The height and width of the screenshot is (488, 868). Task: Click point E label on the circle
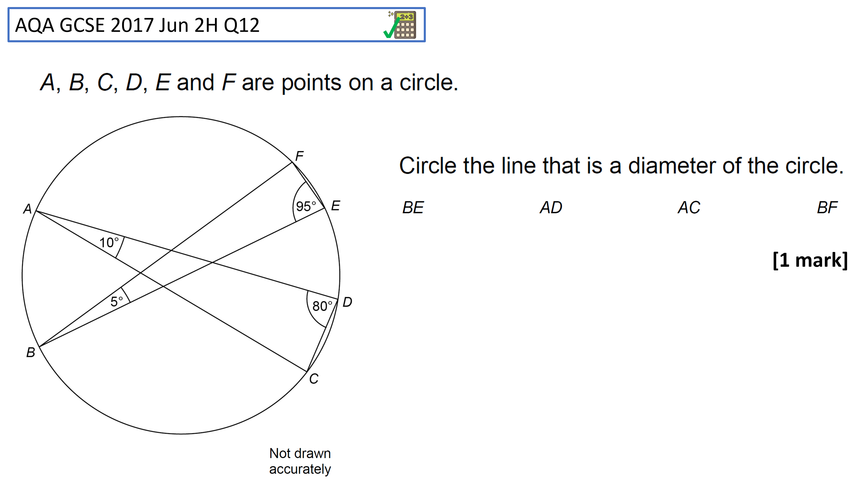[336, 205]
